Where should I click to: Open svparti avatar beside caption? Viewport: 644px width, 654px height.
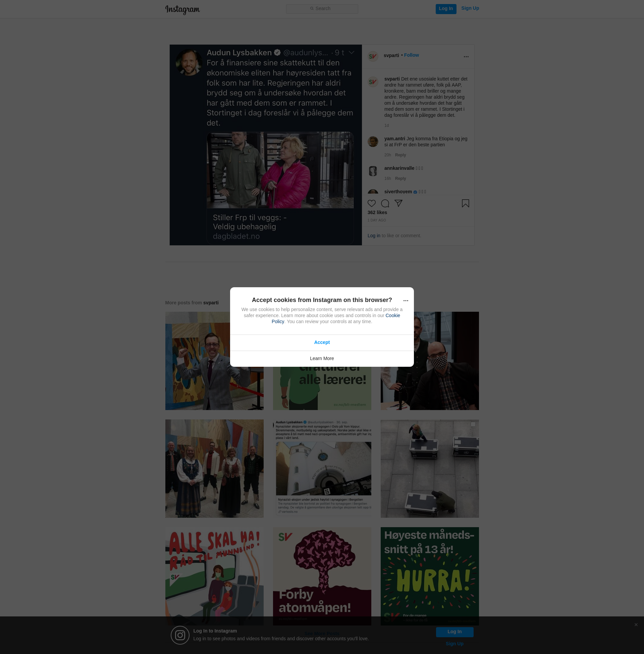coord(373,82)
